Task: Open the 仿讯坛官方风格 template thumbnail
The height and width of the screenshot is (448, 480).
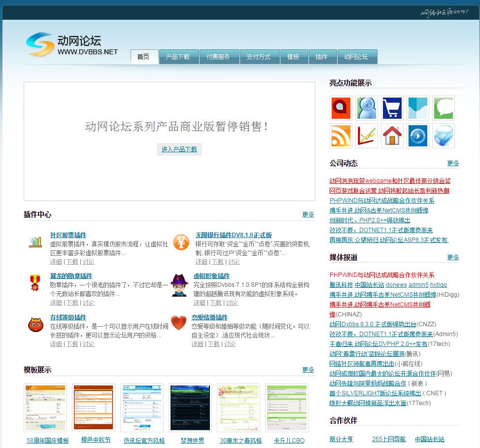Action: coord(142,408)
